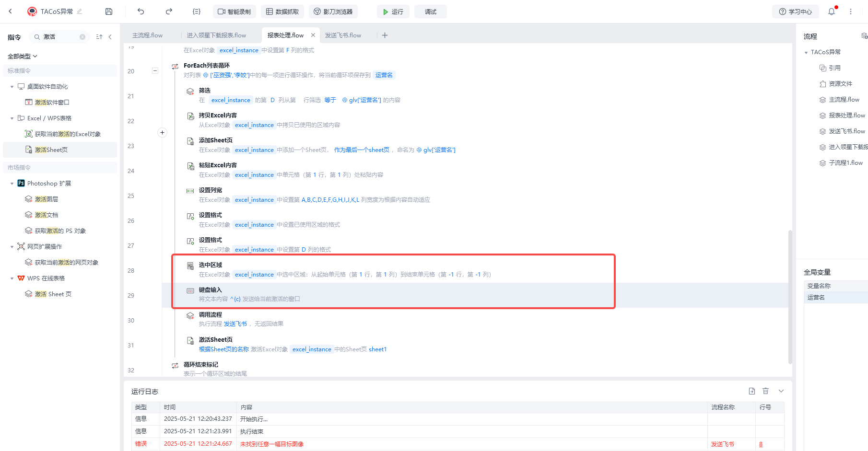
Task: Select the 报表处理.flow tab
Action: tap(286, 35)
